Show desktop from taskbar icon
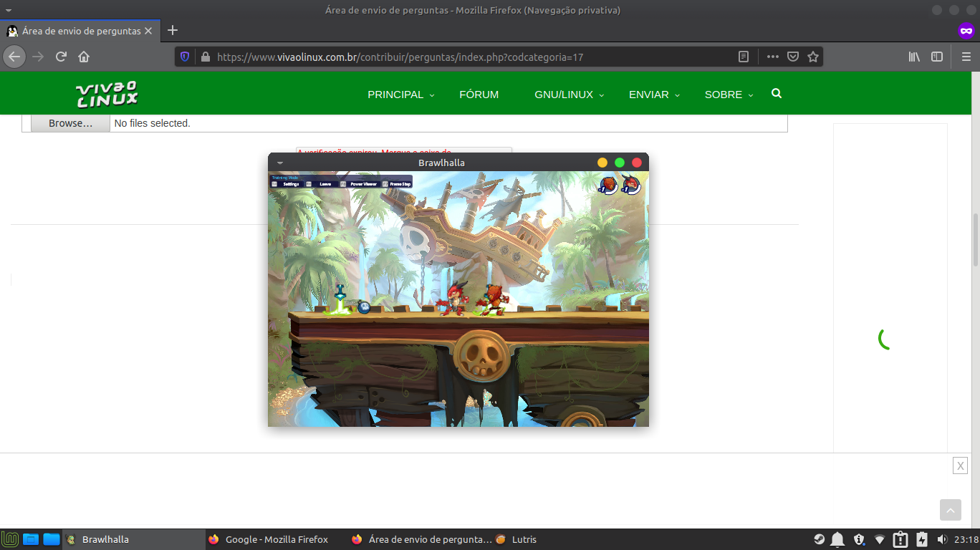The height and width of the screenshot is (550, 980). coord(30,539)
